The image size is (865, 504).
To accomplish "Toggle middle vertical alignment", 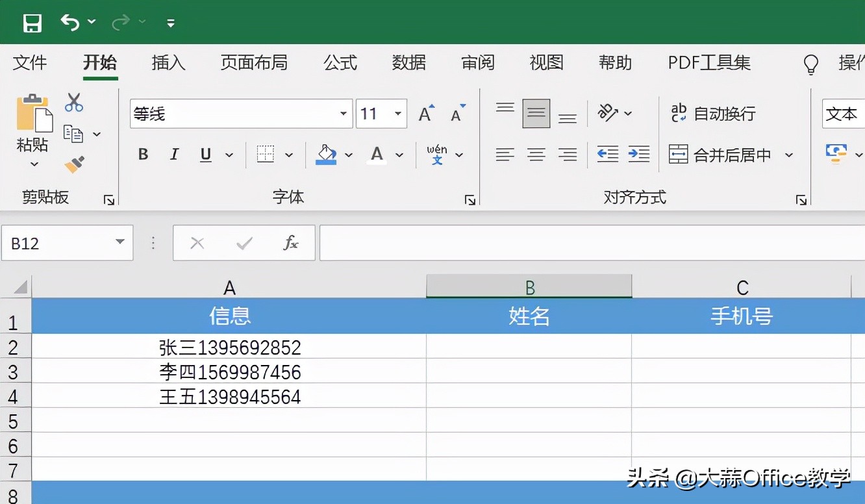I will point(536,114).
